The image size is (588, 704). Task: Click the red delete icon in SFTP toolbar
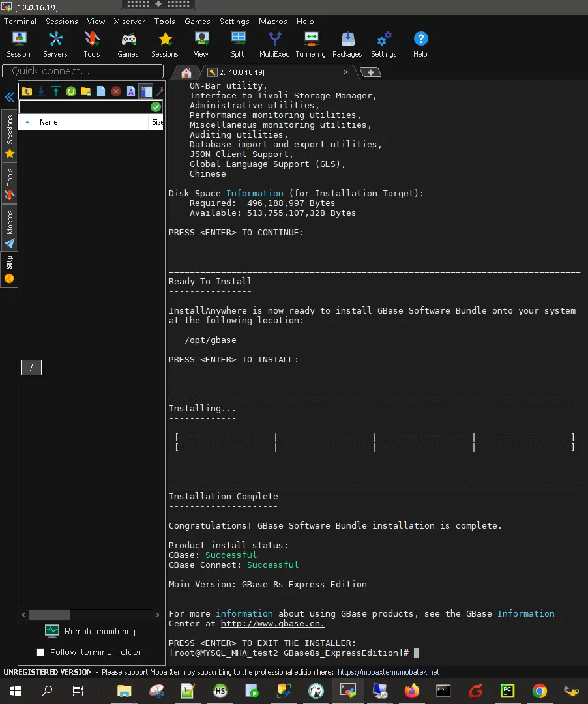click(116, 91)
